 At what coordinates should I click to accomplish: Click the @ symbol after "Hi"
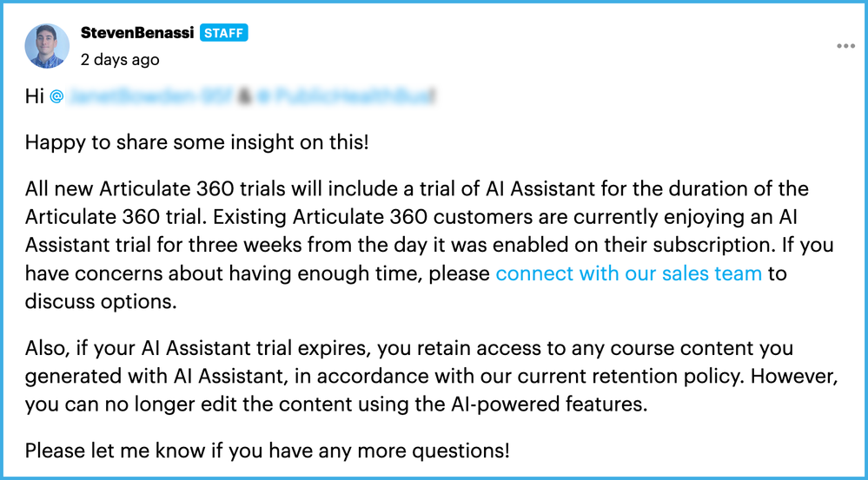(x=57, y=96)
